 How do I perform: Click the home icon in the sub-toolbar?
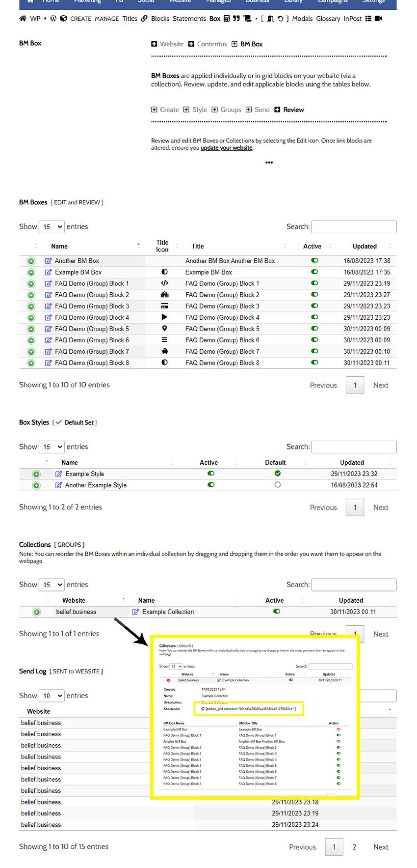[23, 19]
